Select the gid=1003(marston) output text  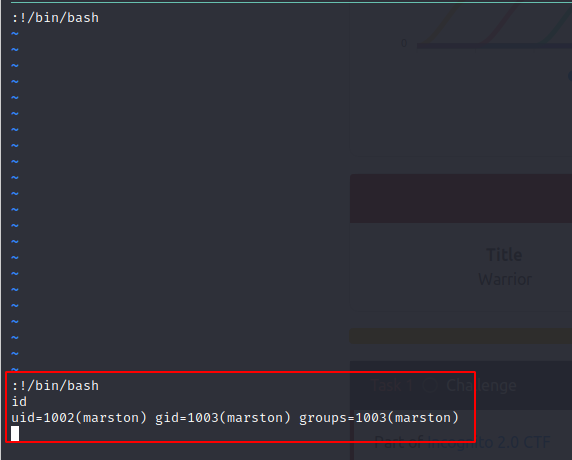click(223, 418)
